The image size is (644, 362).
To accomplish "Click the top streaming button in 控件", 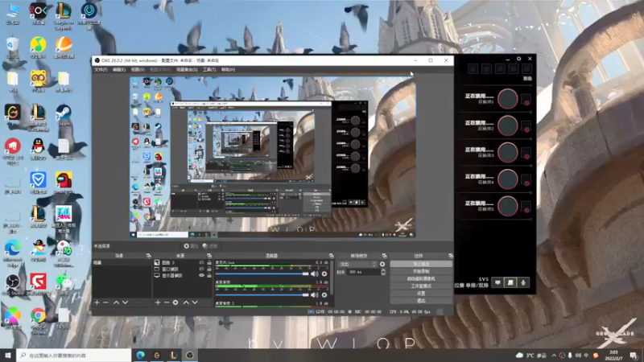I will point(421,264).
